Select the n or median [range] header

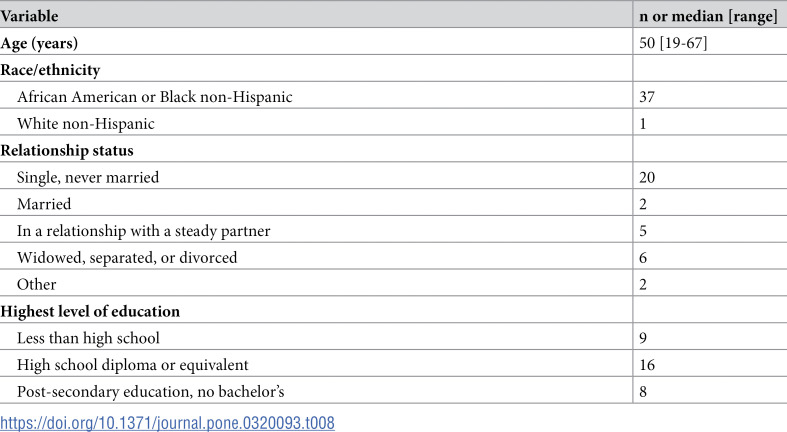click(708, 17)
